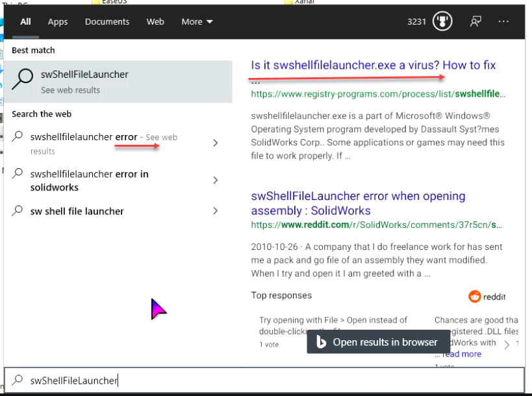Open the More dropdown menu
The width and height of the screenshot is (532, 396).
coord(197,21)
